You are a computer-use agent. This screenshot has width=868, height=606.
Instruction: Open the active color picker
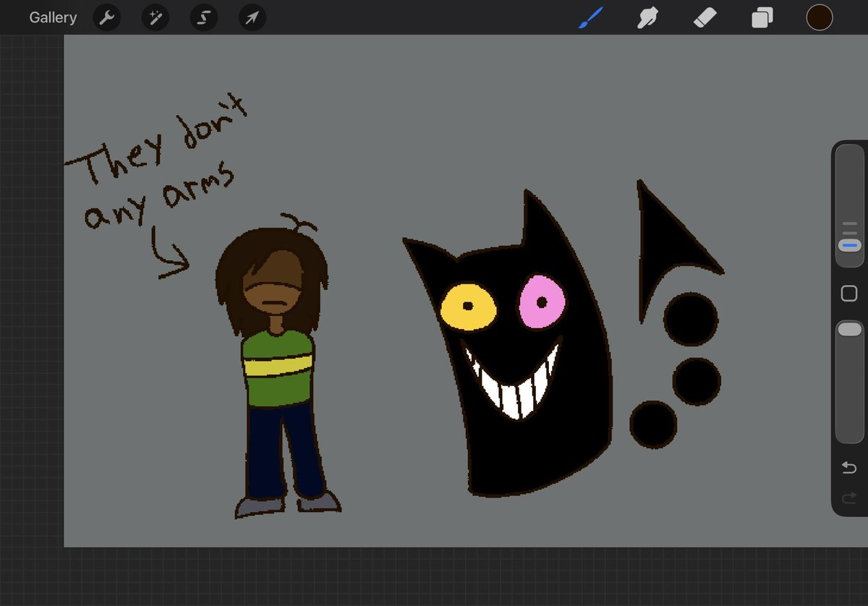point(820,17)
